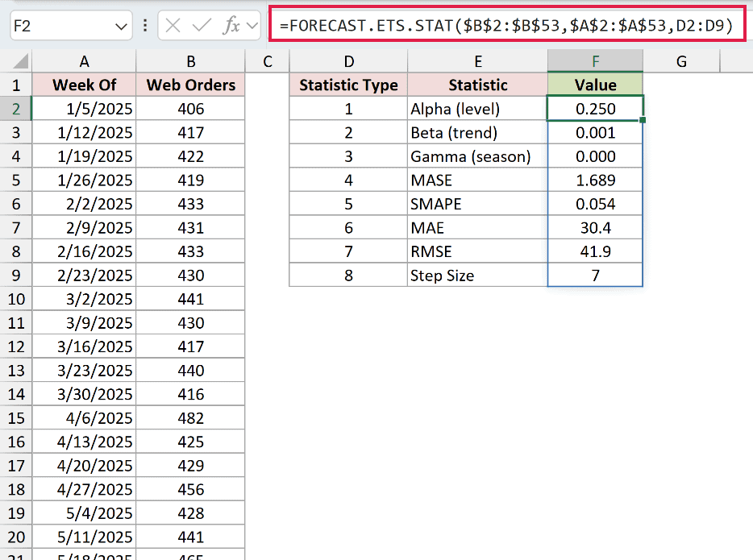
Task: Select statistic type cell 8 beside Step Size
Action: click(348, 276)
